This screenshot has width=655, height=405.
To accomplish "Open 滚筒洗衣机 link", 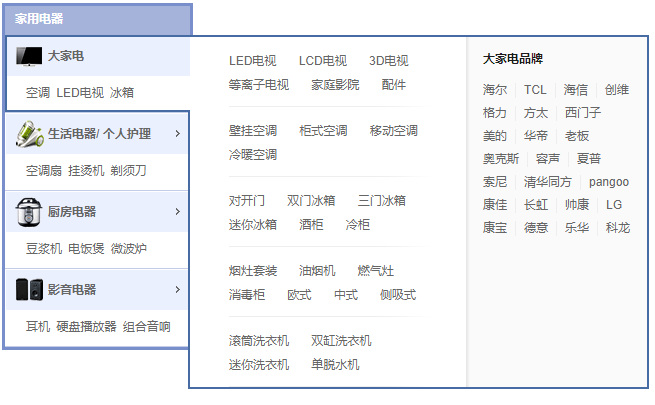I will pos(259,341).
